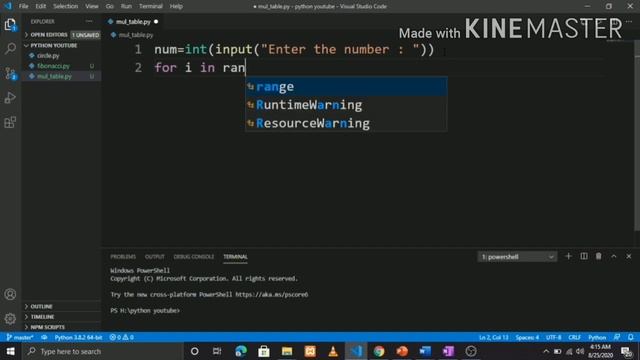Choose the RuntimeWarning suggestion
Viewport: 640px width, 360px height.
click(346, 105)
